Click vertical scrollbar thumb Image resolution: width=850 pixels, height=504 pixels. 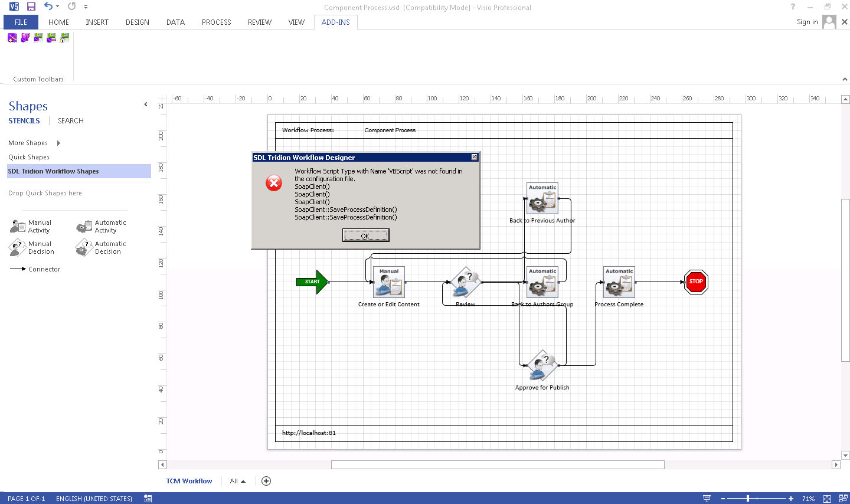[845, 280]
